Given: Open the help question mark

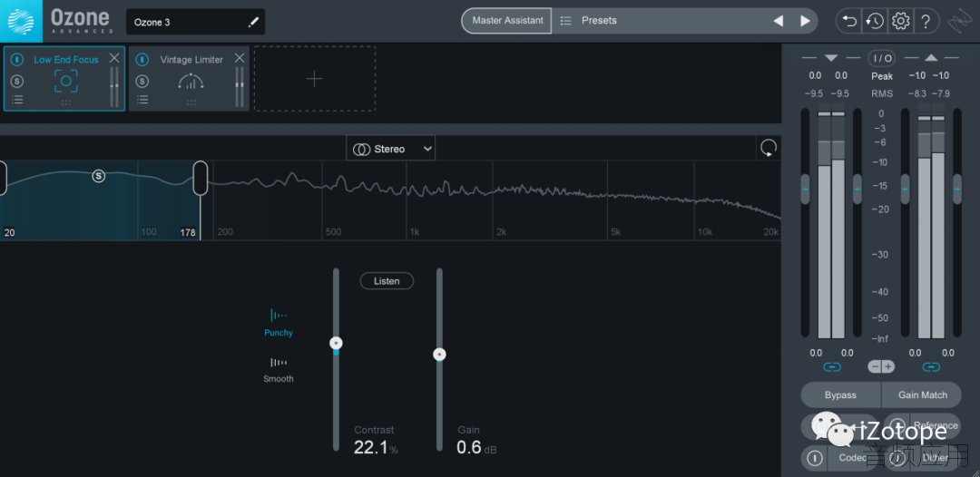Looking at the screenshot, I should click(x=926, y=21).
